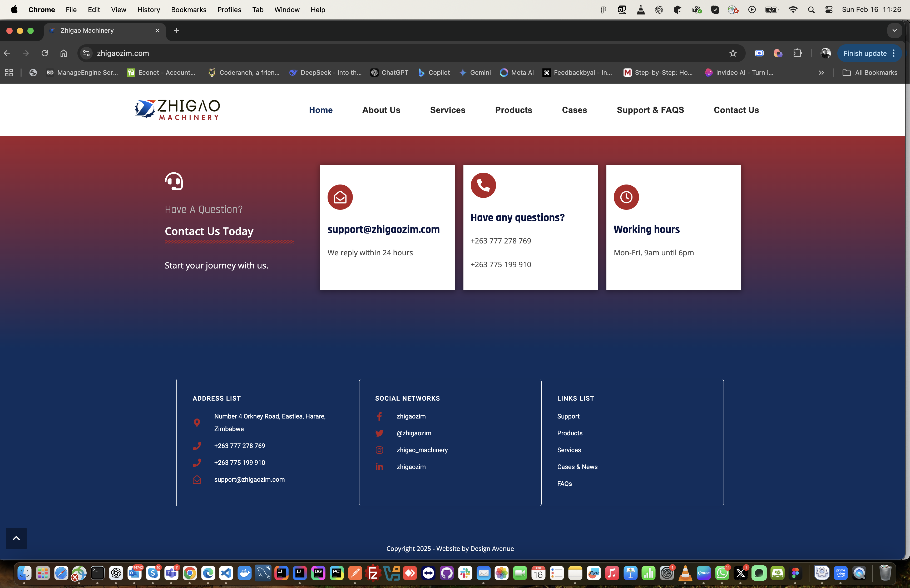Image resolution: width=910 pixels, height=588 pixels.
Task: Show hidden bookmarks with the double chevron
Action: pyautogui.click(x=821, y=73)
